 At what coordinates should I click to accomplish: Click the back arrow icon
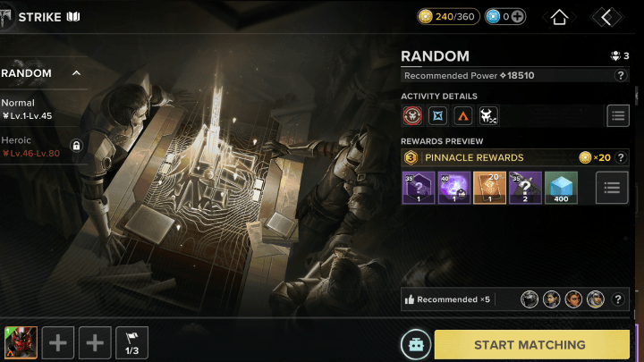(x=606, y=17)
